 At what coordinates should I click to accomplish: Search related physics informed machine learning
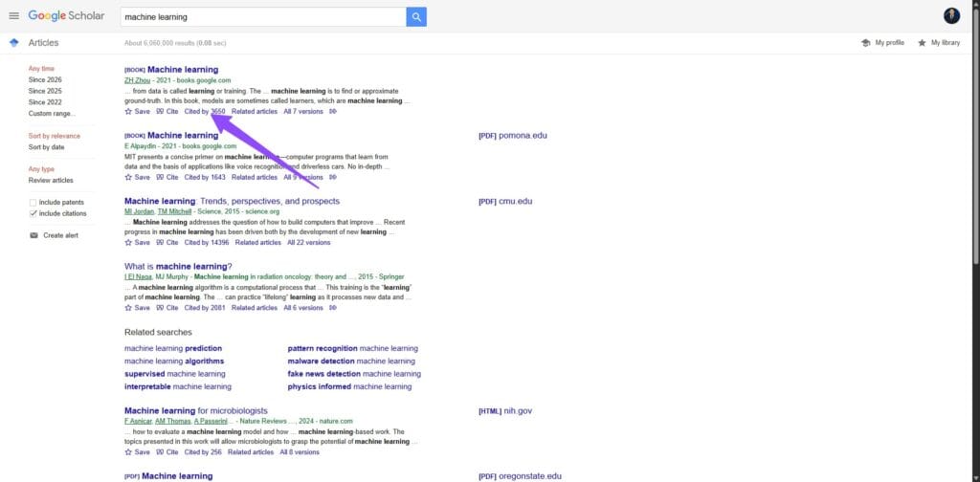349,387
